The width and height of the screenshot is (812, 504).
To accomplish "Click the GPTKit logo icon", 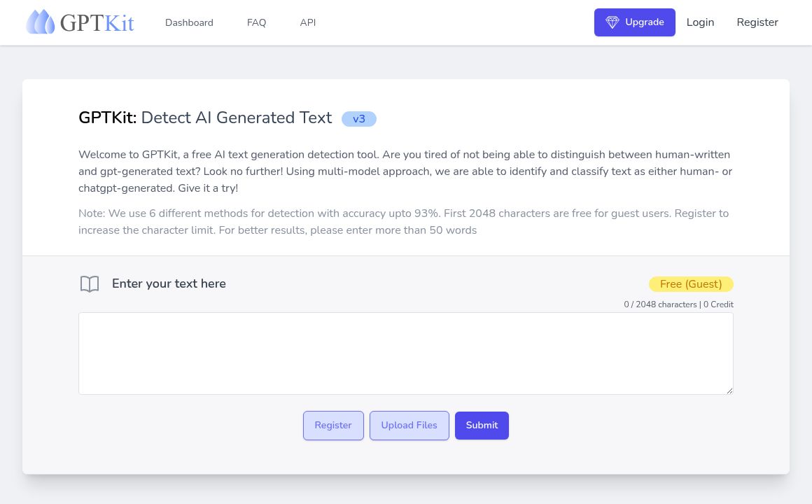I will pos(41,22).
